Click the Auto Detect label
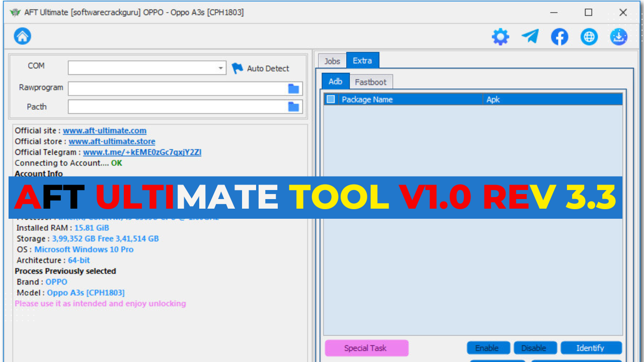 268,68
